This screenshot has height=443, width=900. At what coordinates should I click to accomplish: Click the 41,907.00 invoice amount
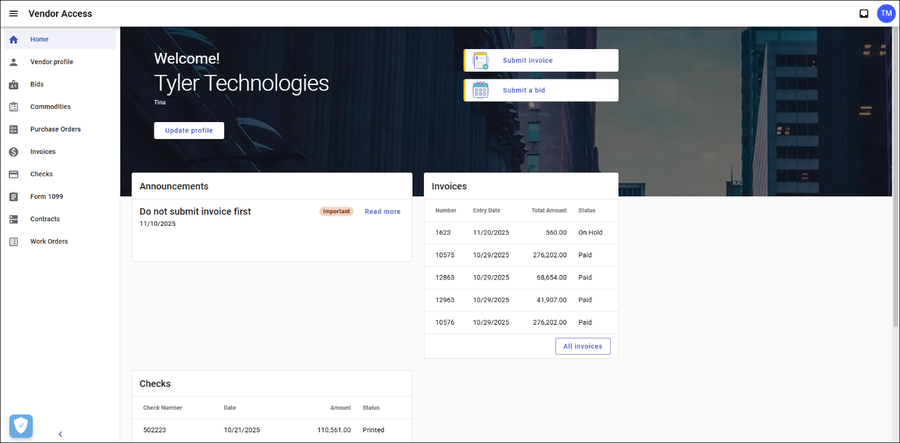(x=552, y=300)
